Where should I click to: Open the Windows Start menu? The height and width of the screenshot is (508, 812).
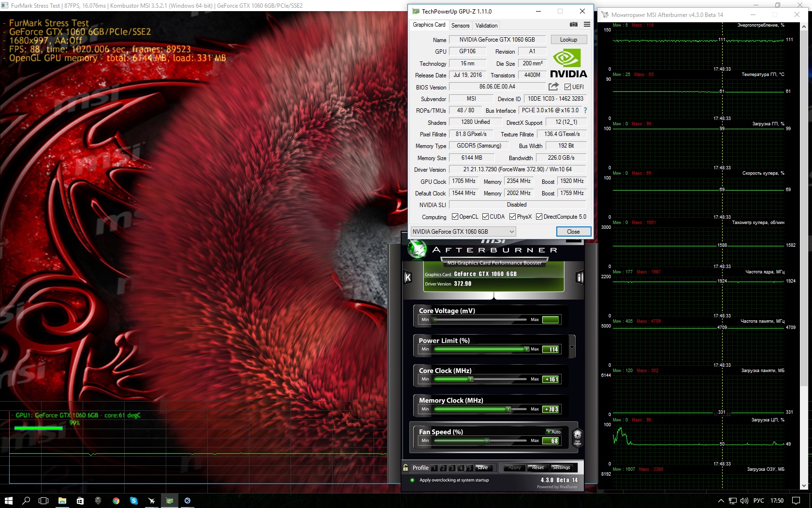click(8, 501)
